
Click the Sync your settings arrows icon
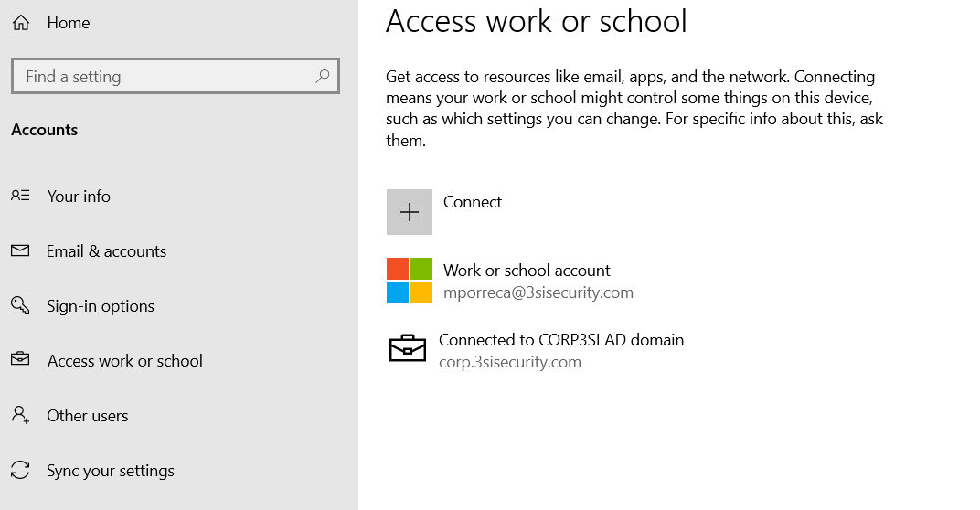pos(20,471)
